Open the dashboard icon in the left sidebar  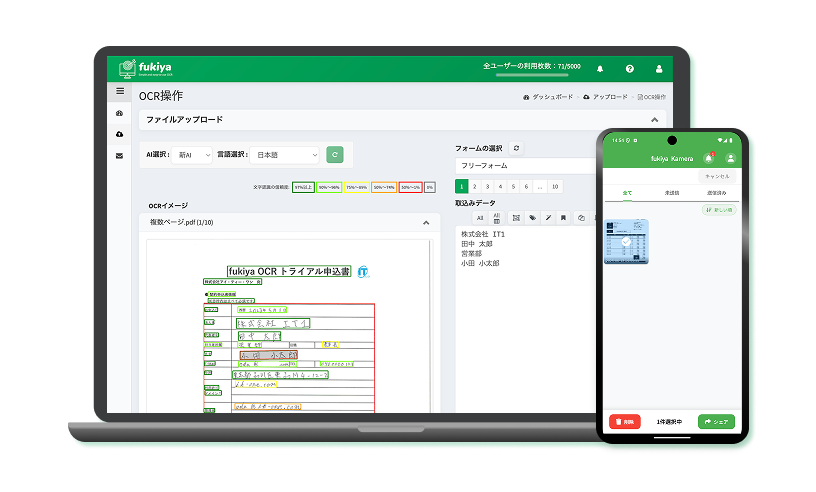(120, 113)
